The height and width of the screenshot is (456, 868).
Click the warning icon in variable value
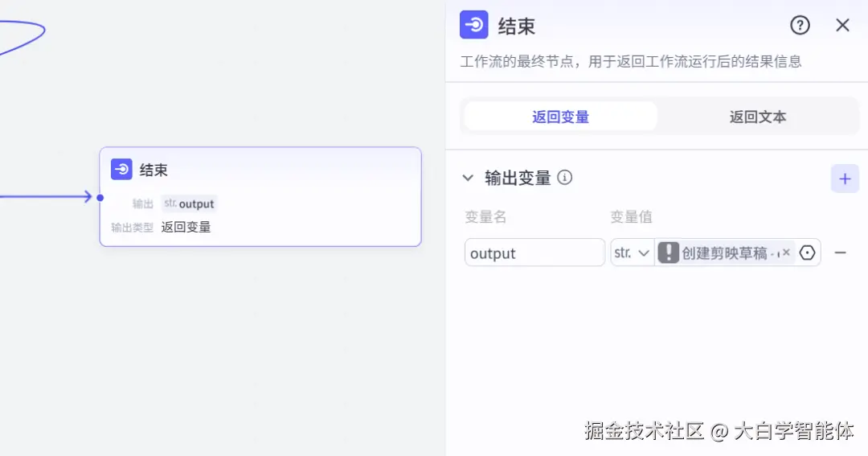point(668,253)
